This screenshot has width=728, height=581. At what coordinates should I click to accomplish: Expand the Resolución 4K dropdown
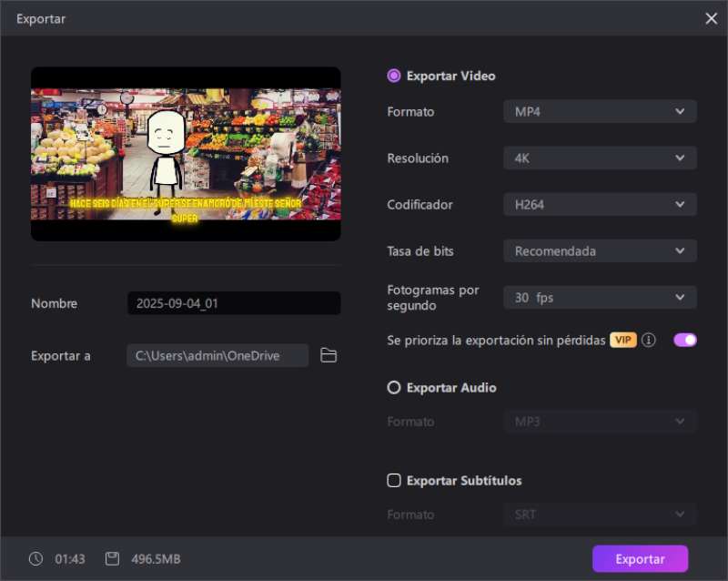point(600,158)
